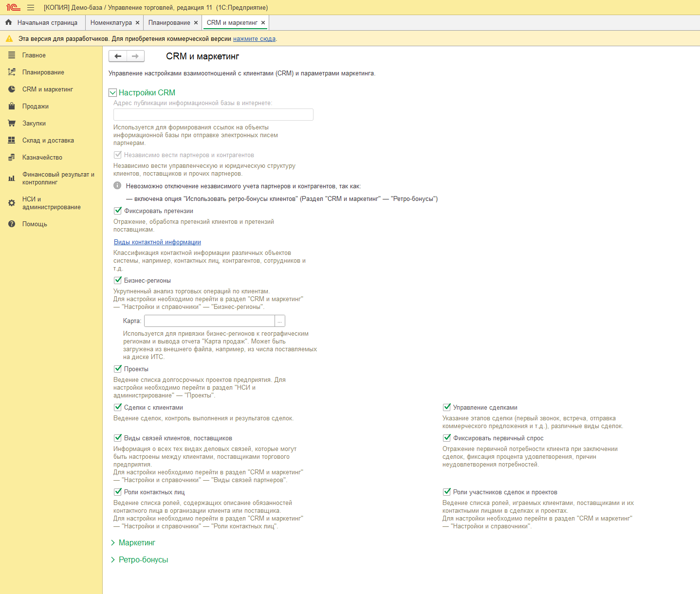Uncheck Виды связей клиентов, поставщиков
Image resolution: width=700 pixels, height=594 pixels.
point(117,438)
